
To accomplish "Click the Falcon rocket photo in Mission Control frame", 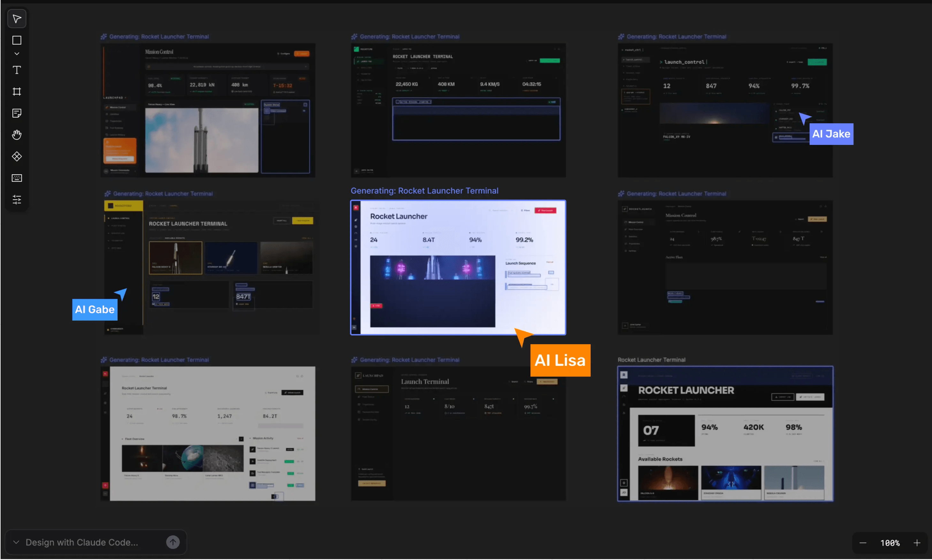I will (x=202, y=140).
